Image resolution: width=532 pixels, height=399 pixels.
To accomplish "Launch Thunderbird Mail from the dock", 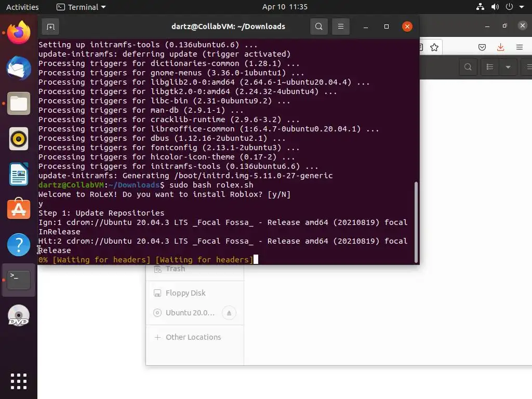I will (x=19, y=68).
